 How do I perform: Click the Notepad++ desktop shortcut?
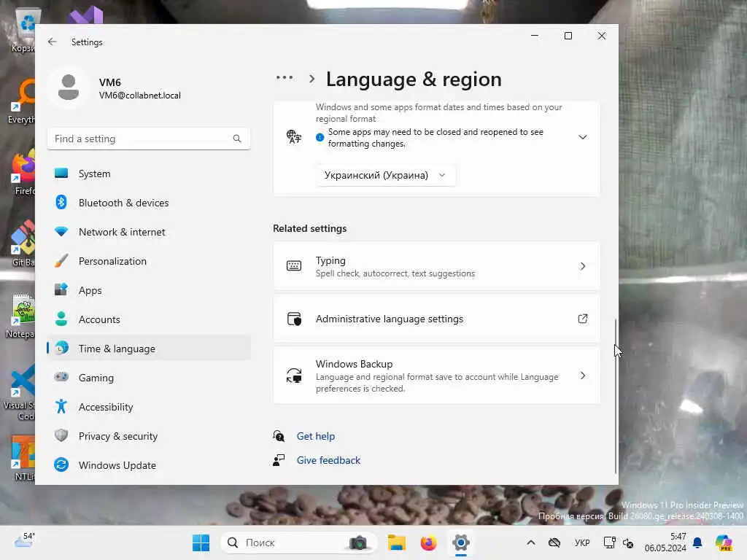[21, 315]
